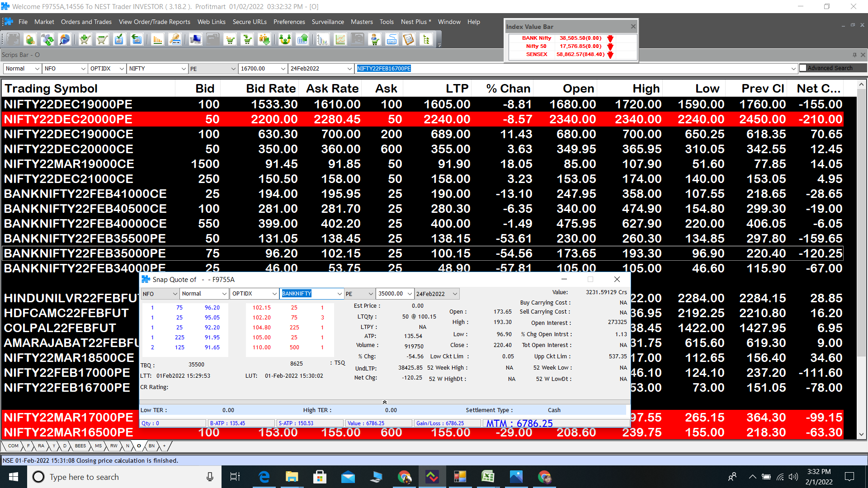Open the Nest Plus menu

(x=416, y=22)
